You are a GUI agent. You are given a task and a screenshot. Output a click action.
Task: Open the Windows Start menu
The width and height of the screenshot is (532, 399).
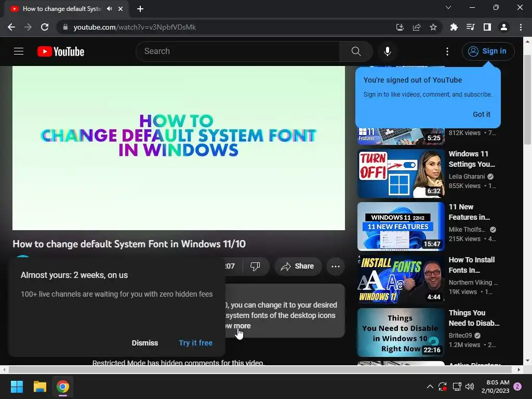point(17,387)
